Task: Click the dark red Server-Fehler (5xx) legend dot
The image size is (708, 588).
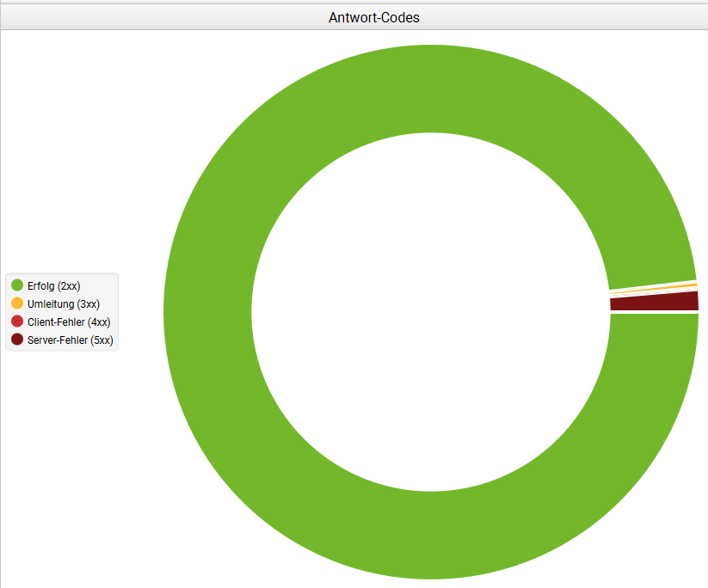Action: point(17,340)
